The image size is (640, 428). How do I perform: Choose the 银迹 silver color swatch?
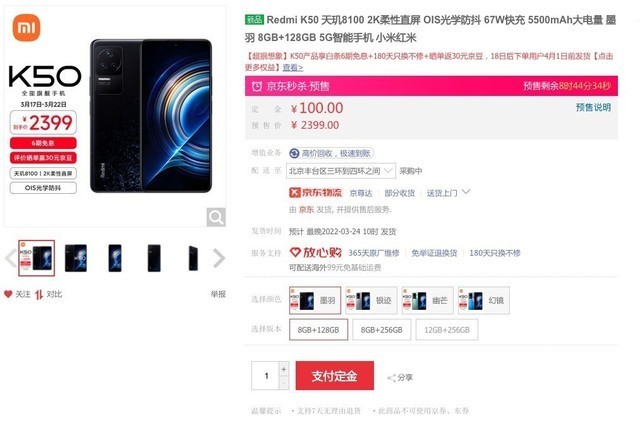tap(371, 300)
